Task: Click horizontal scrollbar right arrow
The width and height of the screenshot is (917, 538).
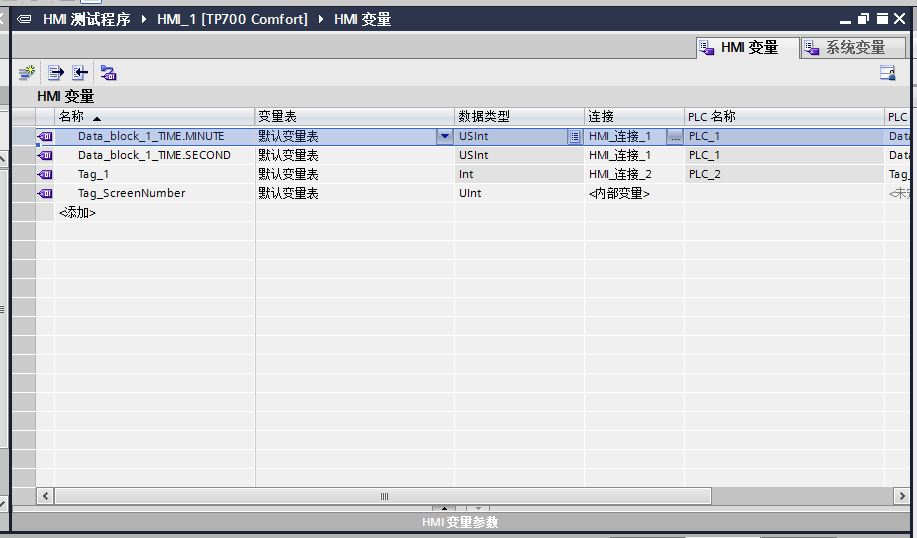Action: tap(902, 496)
